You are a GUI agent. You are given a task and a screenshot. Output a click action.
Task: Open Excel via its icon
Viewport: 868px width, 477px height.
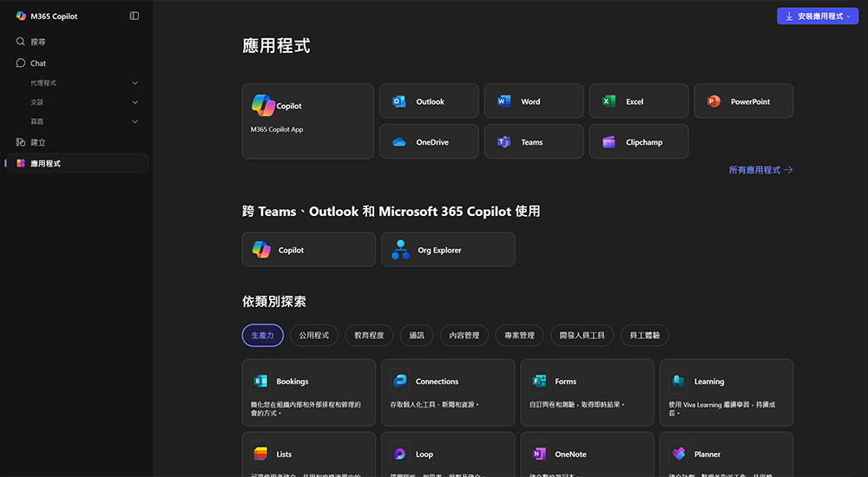(609, 101)
